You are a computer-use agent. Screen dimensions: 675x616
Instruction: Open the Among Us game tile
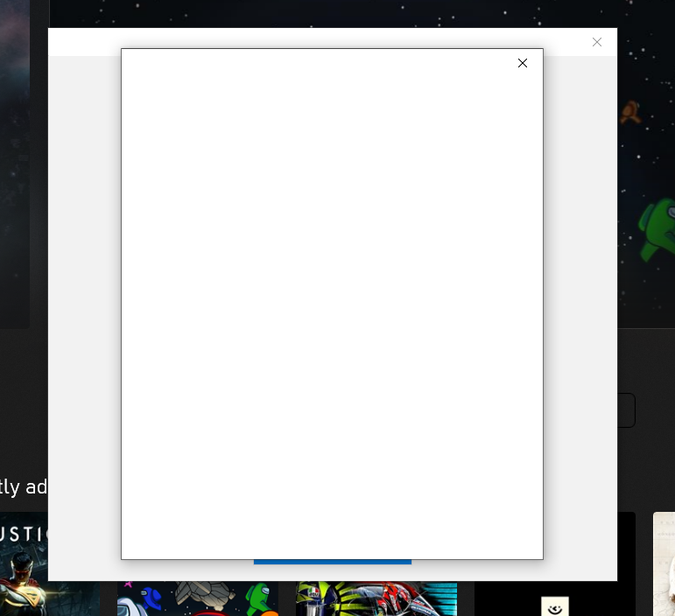point(198,598)
